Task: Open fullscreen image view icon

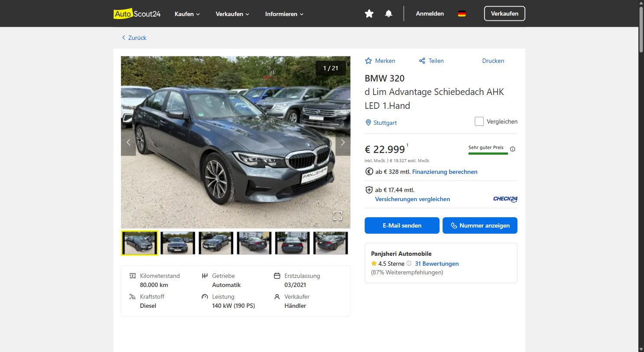Action: point(338,215)
